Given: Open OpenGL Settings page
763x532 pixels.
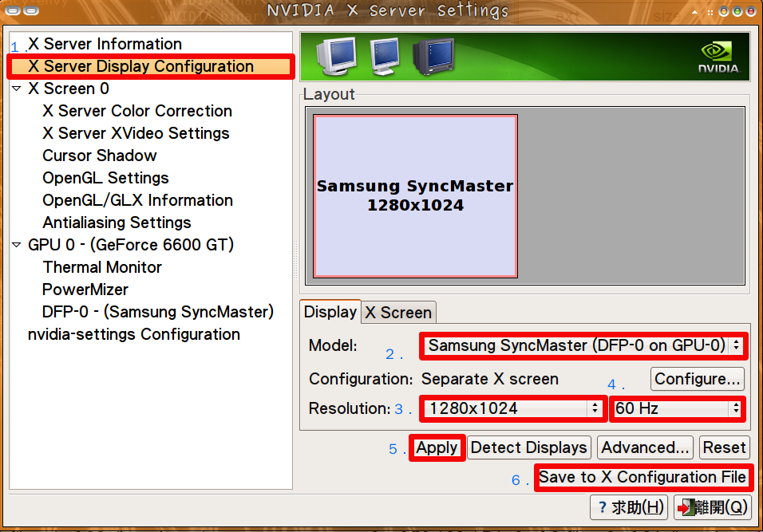Looking at the screenshot, I should click(105, 178).
